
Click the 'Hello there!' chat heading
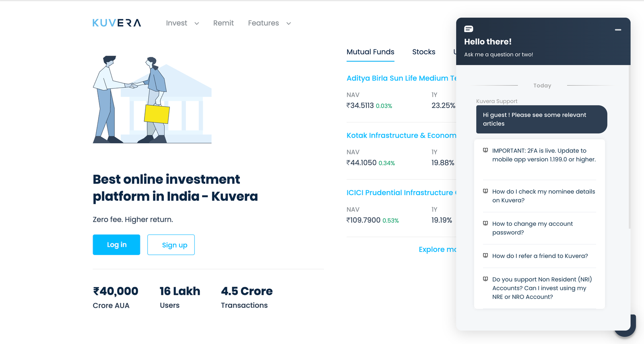[x=488, y=41]
